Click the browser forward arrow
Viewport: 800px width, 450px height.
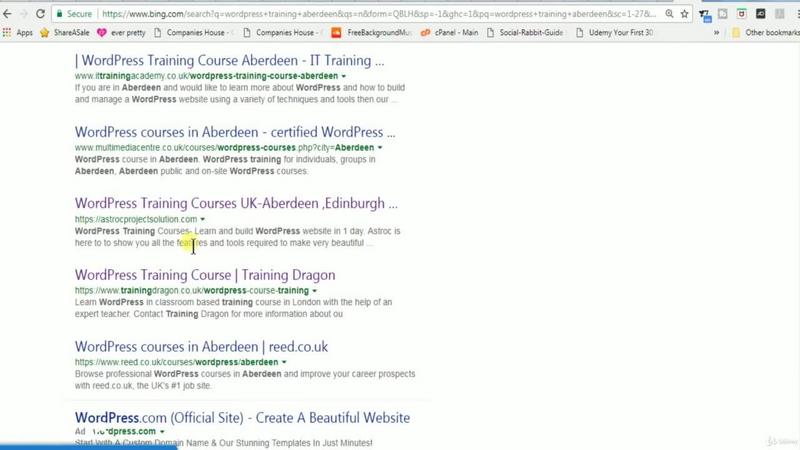pos(23,14)
